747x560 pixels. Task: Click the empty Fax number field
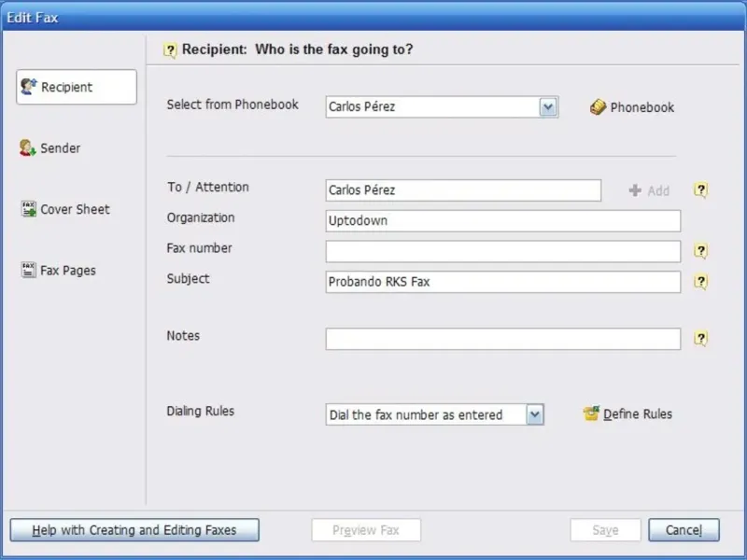(503, 251)
